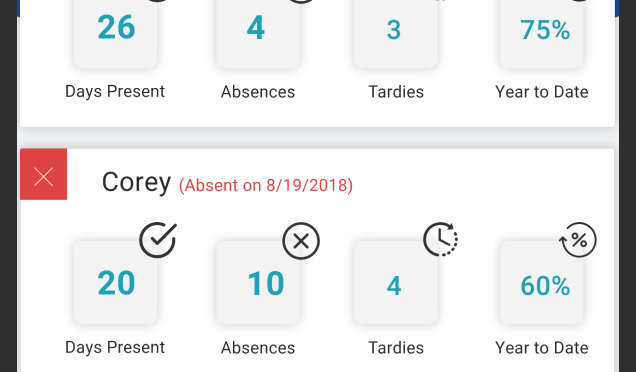Select Corey's 10 Absences tile
The height and width of the screenshot is (372, 636).
pyautogui.click(x=258, y=283)
